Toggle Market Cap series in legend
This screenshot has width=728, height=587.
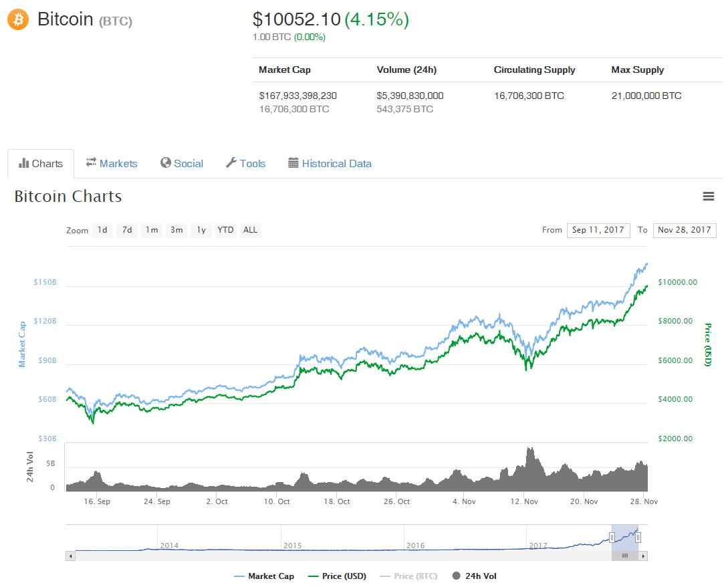coord(264,576)
